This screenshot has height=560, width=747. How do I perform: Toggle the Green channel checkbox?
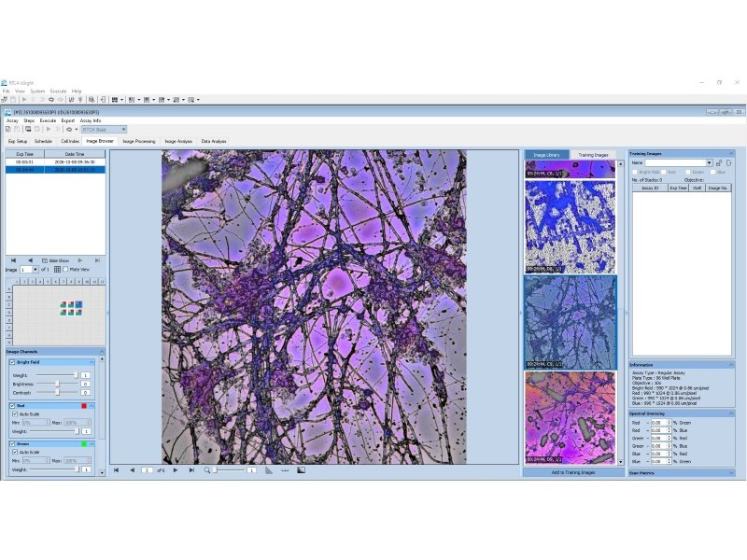pyautogui.click(x=12, y=444)
